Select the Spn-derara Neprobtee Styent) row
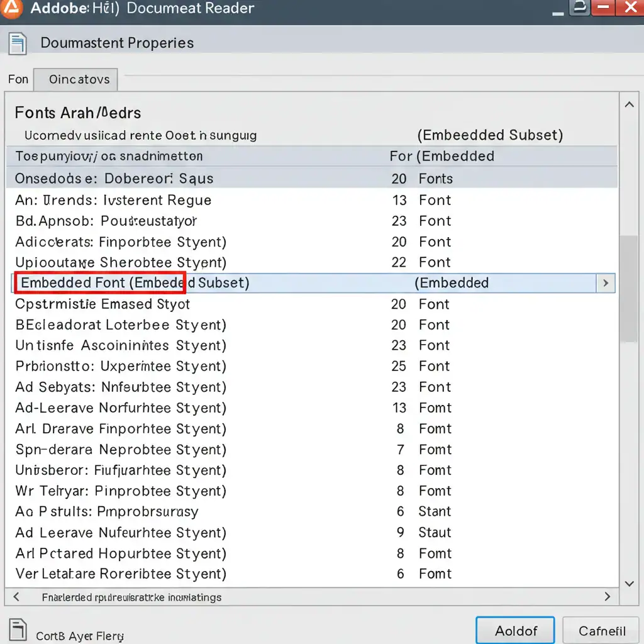Viewport: 644px width, 644px height. coord(312,450)
